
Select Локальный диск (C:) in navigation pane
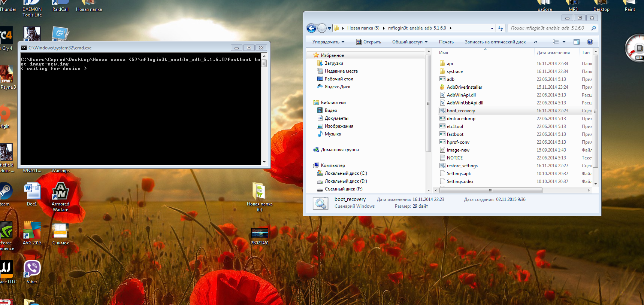pyautogui.click(x=345, y=173)
